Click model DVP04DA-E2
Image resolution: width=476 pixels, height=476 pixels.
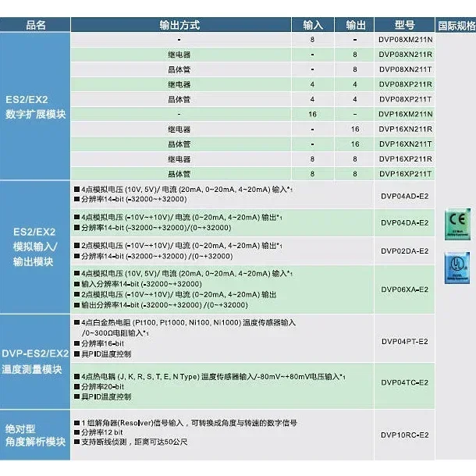click(405, 223)
